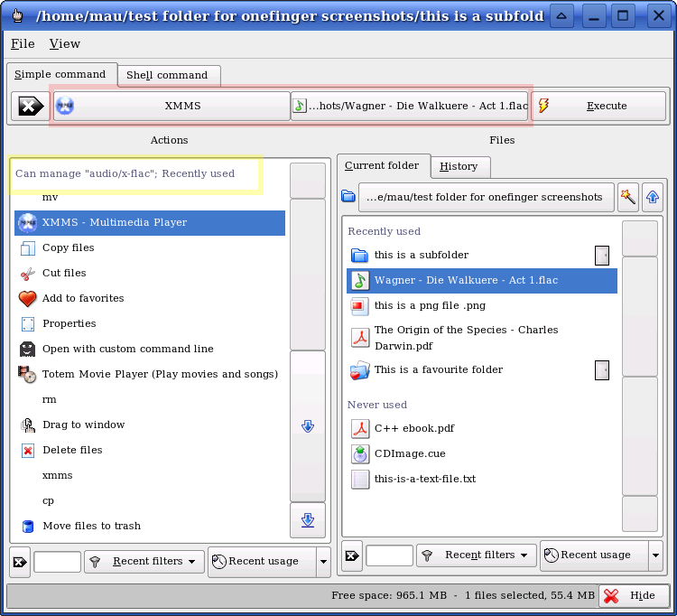Click the magic wand icon next to folder path

click(x=627, y=197)
